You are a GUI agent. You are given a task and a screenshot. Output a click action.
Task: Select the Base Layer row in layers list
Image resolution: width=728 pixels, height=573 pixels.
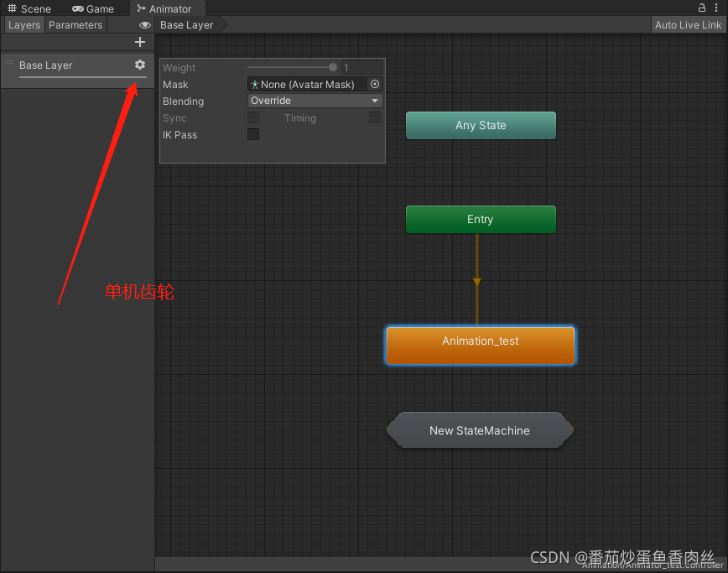tap(77, 70)
